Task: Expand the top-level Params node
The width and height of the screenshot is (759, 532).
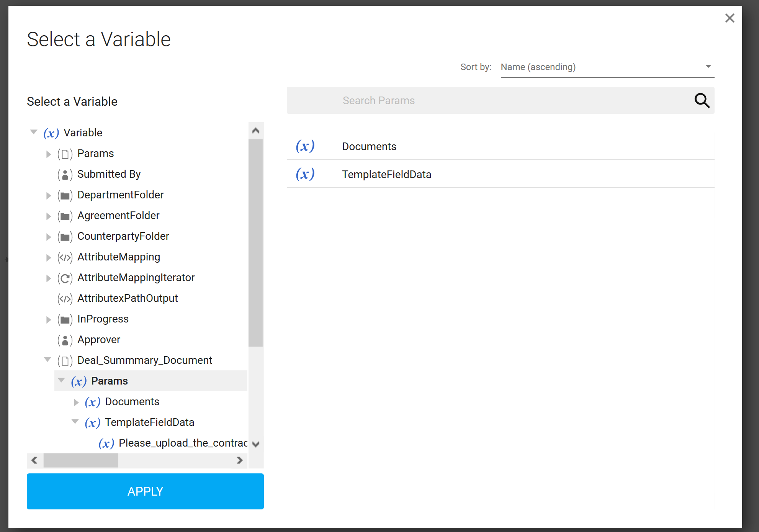Action: coord(48,154)
